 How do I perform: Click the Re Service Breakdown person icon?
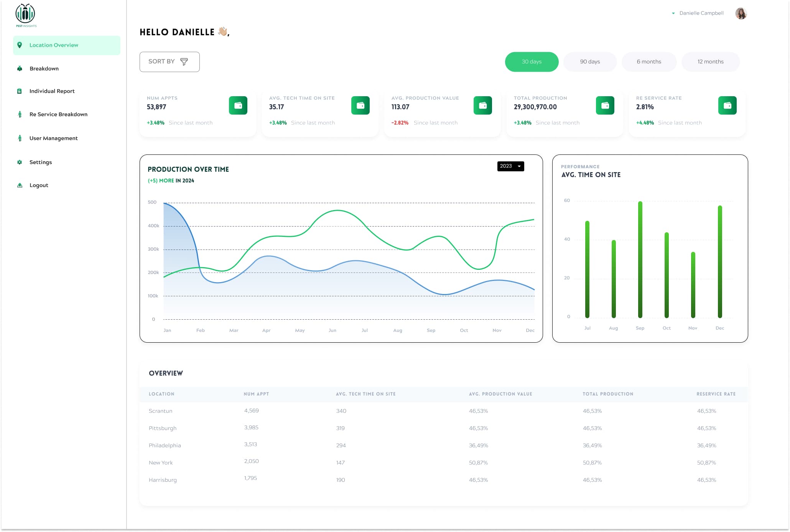(x=20, y=114)
